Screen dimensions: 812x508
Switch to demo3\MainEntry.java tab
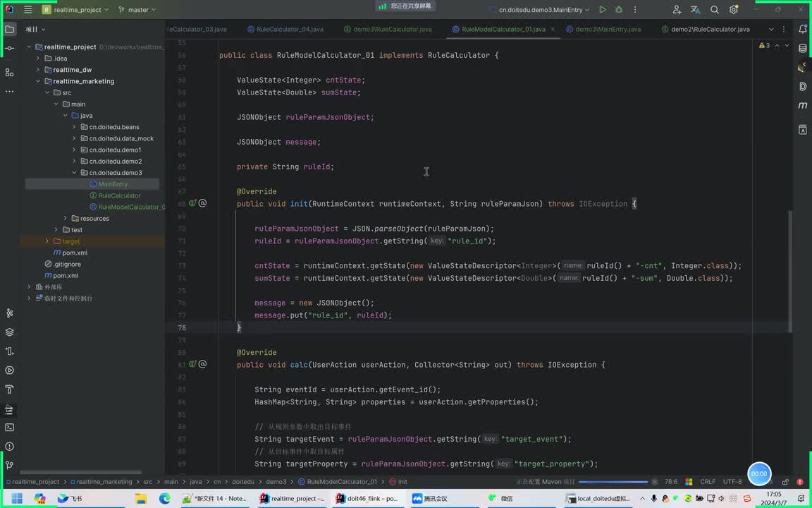tap(608, 30)
